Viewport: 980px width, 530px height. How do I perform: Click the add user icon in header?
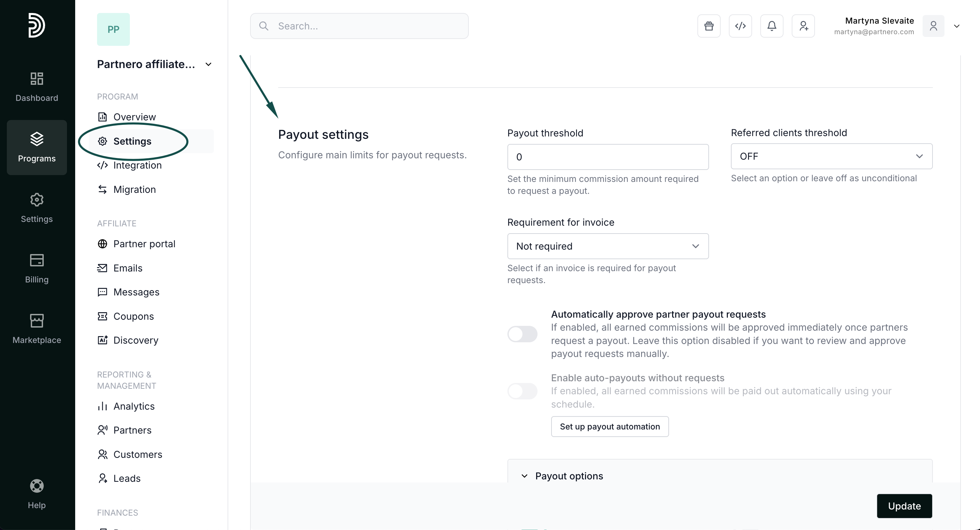pyautogui.click(x=803, y=26)
